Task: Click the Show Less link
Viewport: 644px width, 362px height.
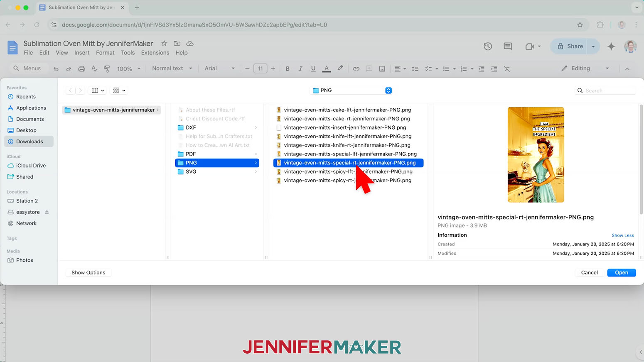Action: [x=622, y=235]
